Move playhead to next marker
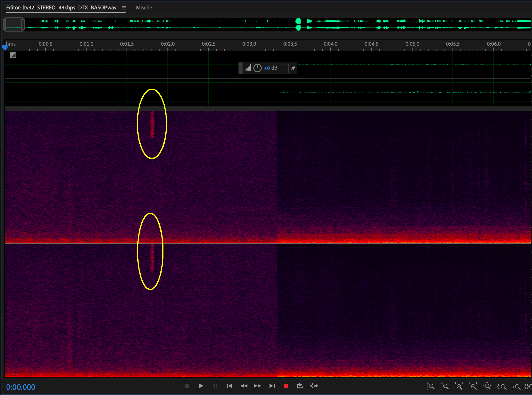 [272, 386]
